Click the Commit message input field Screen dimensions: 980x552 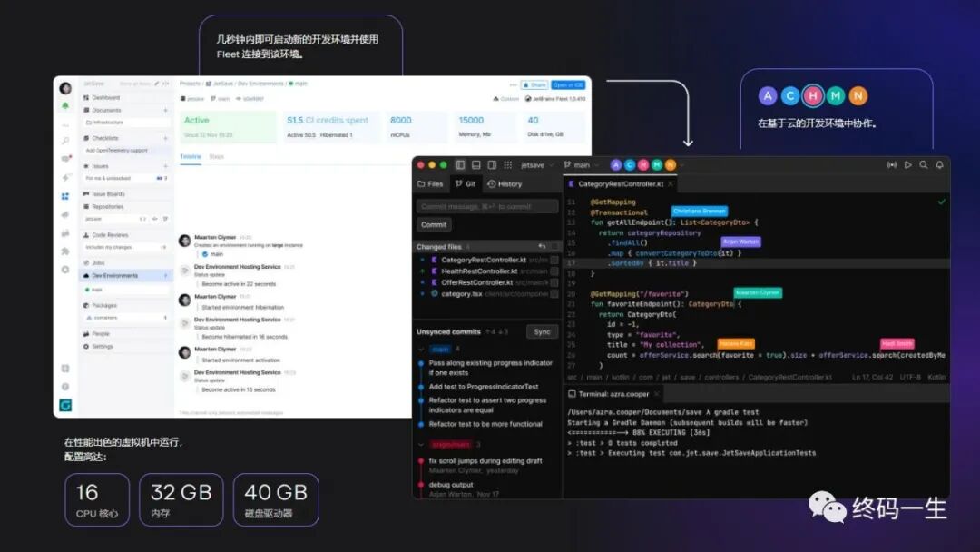(487, 206)
